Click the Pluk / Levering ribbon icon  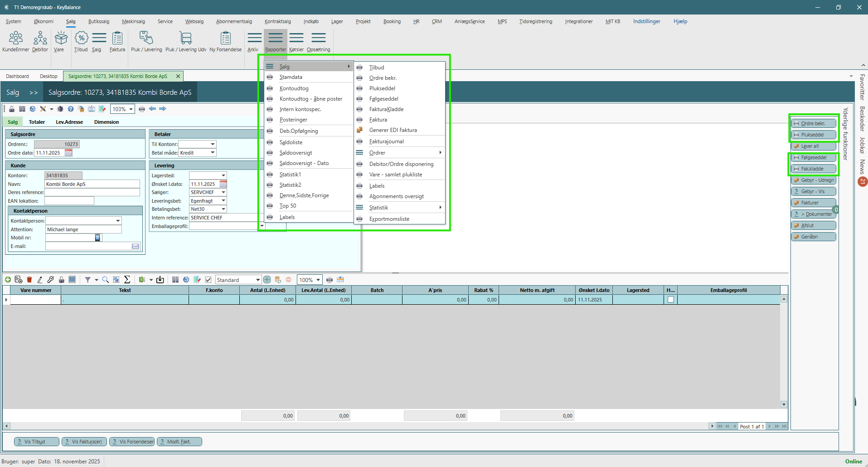click(x=146, y=42)
